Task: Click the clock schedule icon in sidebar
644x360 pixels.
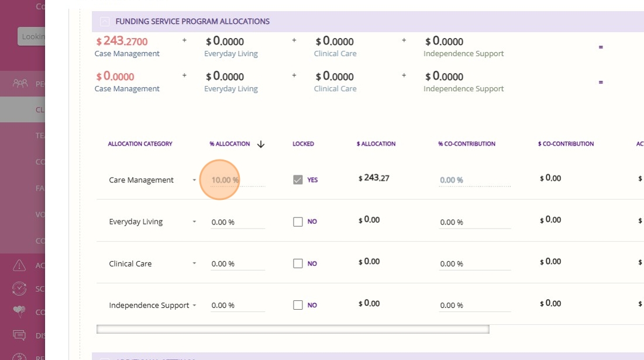Action: point(19,289)
